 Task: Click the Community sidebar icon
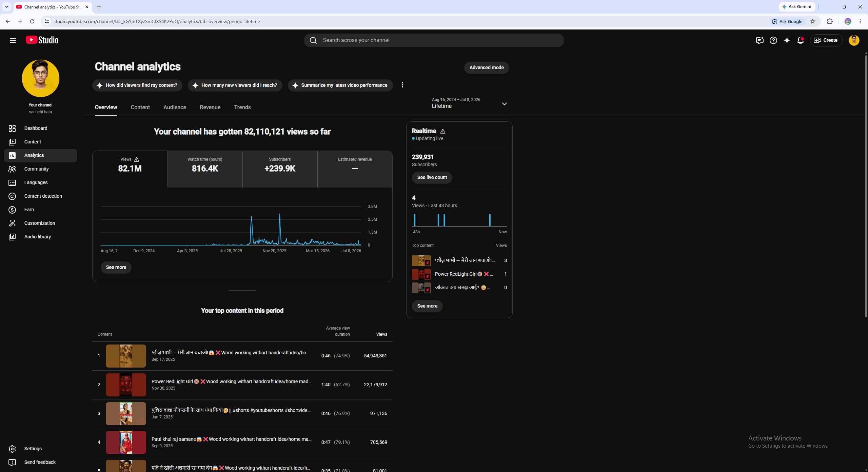coord(12,169)
